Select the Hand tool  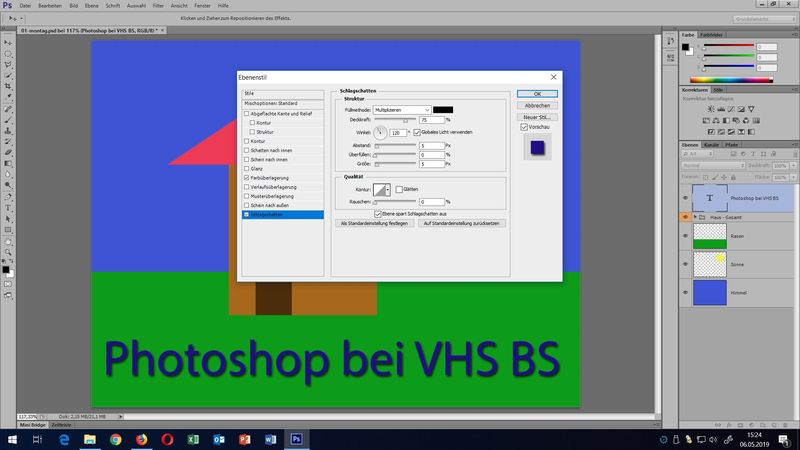pos(8,241)
